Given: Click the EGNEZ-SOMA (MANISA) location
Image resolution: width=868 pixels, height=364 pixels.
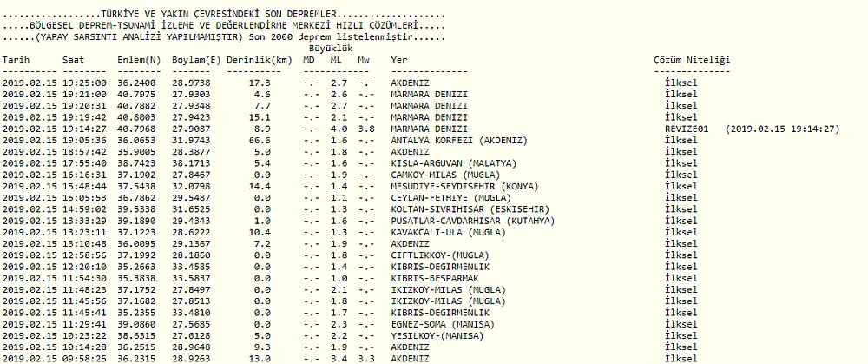Looking at the screenshot, I should click(x=442, y=323).
